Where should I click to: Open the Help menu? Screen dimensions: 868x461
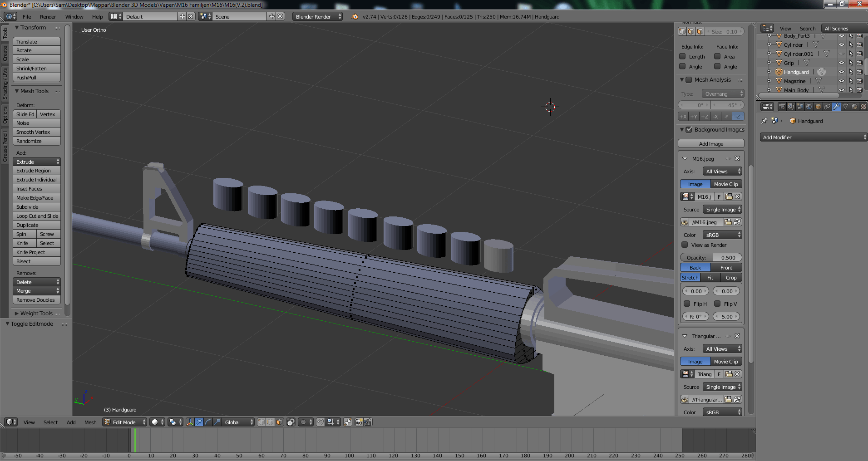[x=97, y=16]
